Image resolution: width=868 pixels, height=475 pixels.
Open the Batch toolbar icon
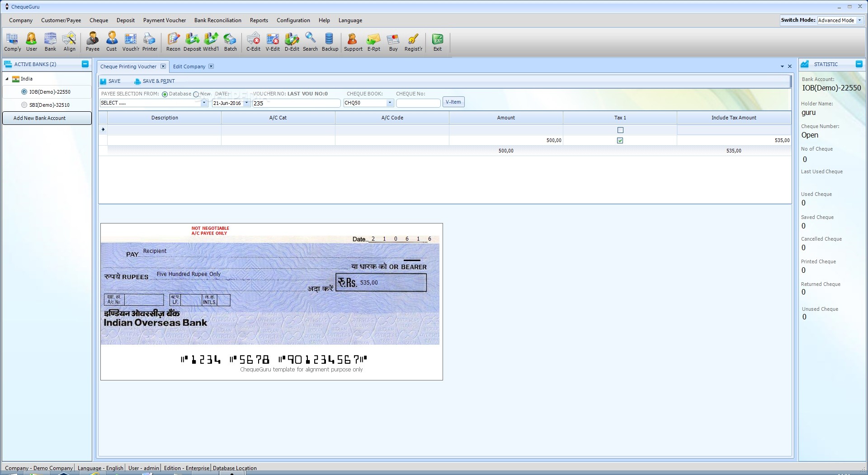[230, 42]
